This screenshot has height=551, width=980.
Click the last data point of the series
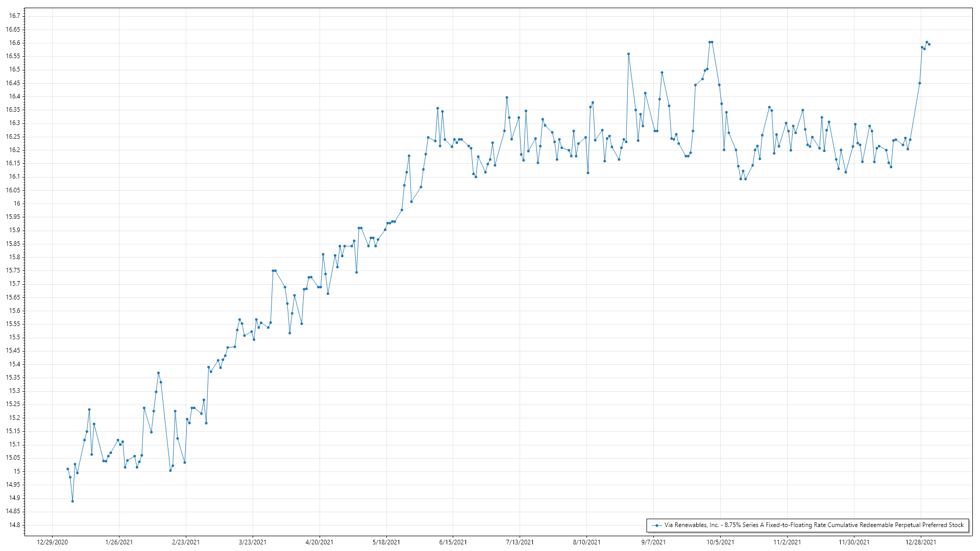[x=929, y=44]
